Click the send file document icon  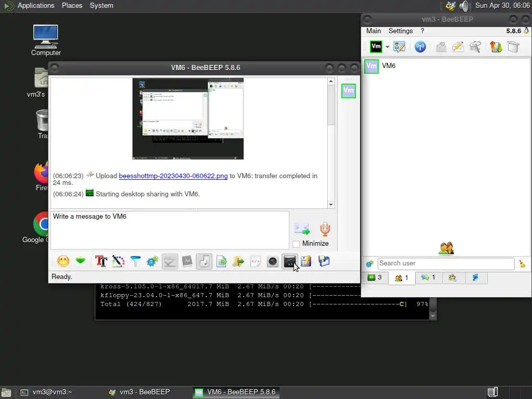(x=221, y=261)
